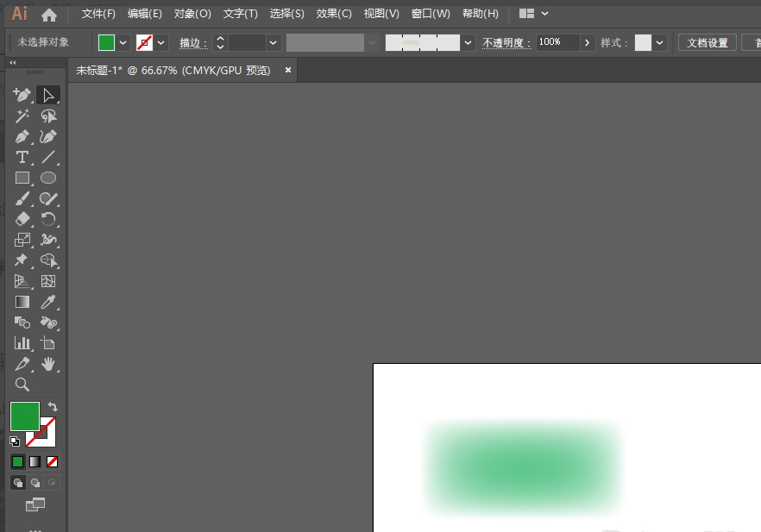Select the Ellipse tool

point(48,178)
